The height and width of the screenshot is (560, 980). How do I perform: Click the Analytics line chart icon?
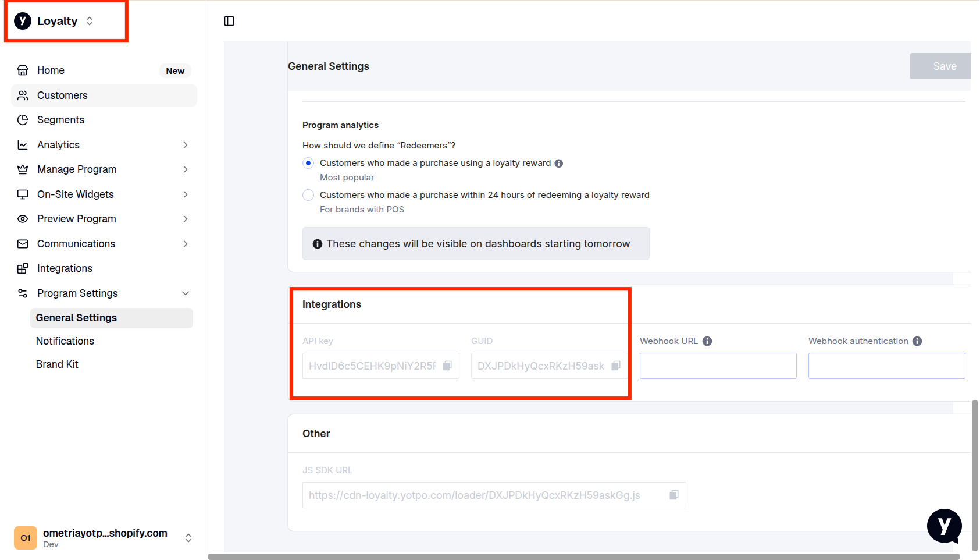click(23, 145)
